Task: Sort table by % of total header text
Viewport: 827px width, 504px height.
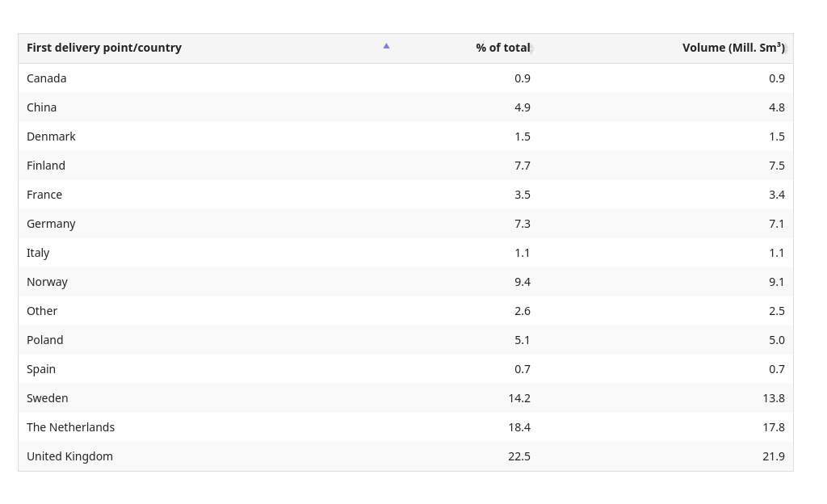Action: 502,48
